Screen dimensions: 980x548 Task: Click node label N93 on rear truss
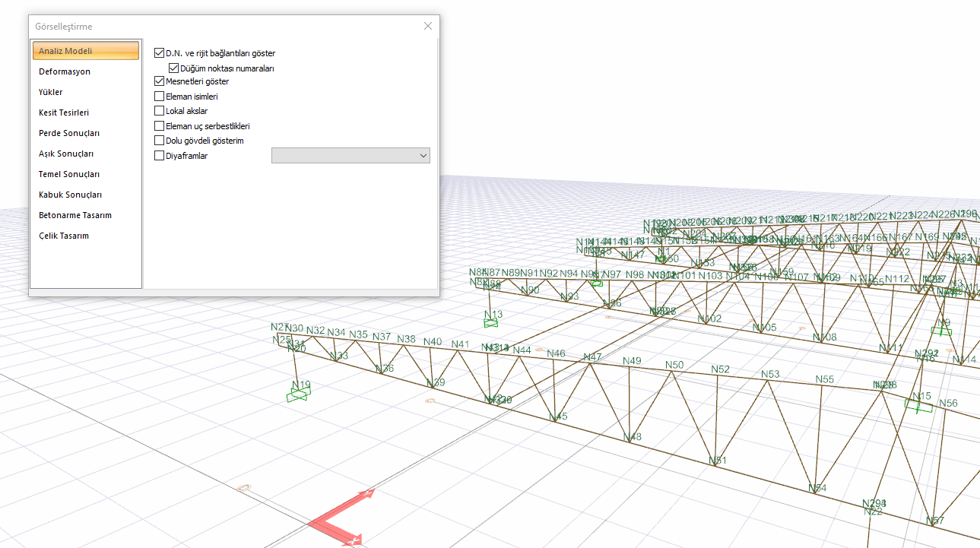[x=569, y=296]
